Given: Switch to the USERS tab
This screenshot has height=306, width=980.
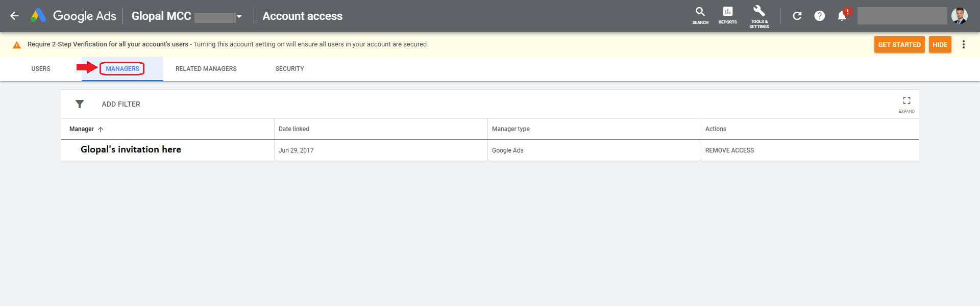Looking at the screenshot, I should coord(41,69).
